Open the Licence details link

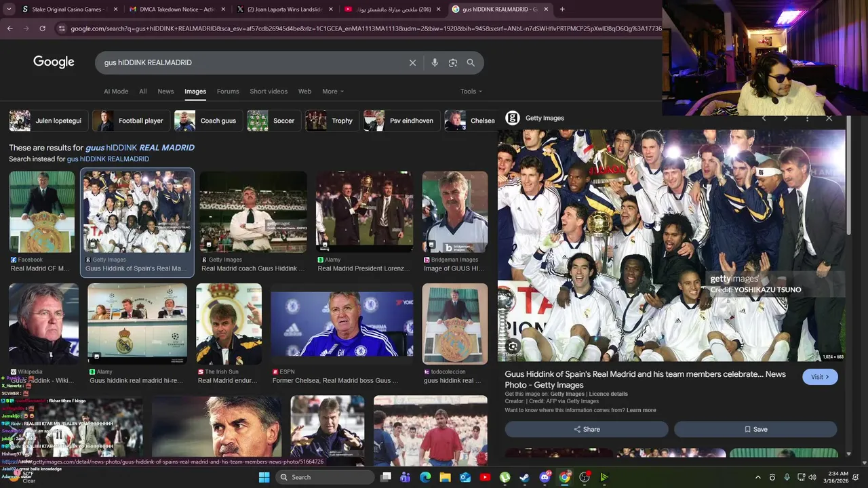[608, 394]
